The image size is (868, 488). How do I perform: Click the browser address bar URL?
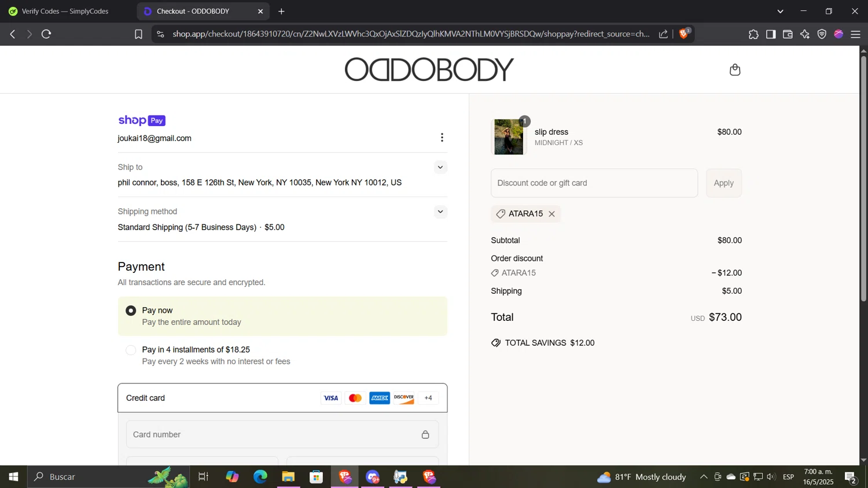point(411,34)
